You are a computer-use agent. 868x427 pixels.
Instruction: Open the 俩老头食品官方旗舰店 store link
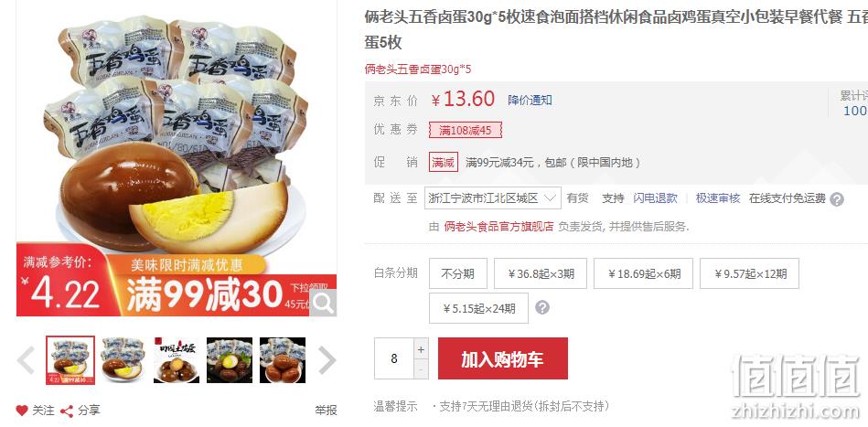coord(498,226)
